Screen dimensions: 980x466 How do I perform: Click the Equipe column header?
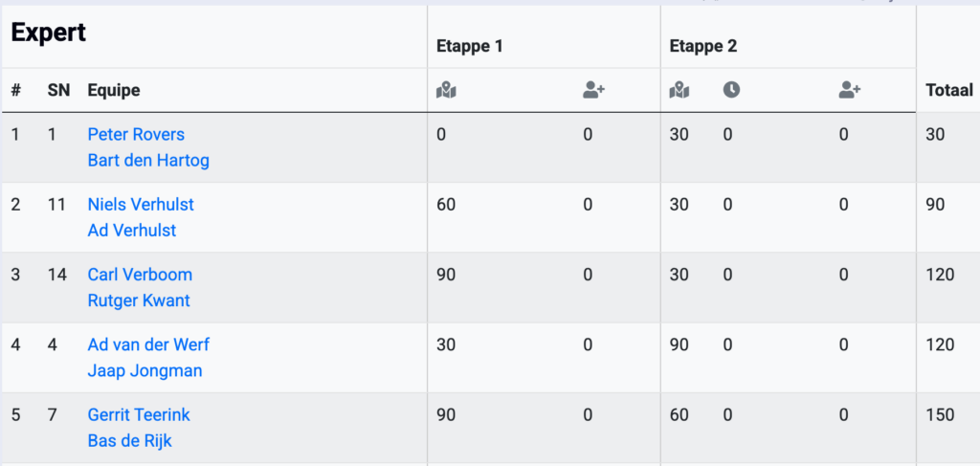click(x=113, y=90)
